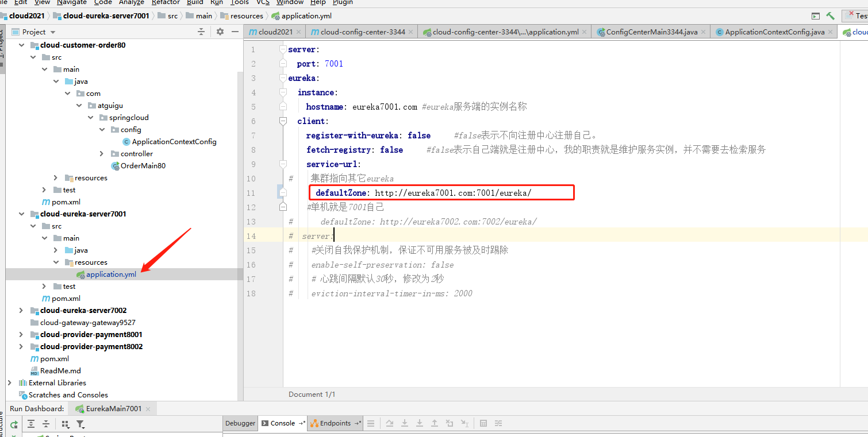Open Project panel settings gear
Image resolution: width=868 pixels, height=437 pixels.
pyautogui.click(x=220, y=32)
